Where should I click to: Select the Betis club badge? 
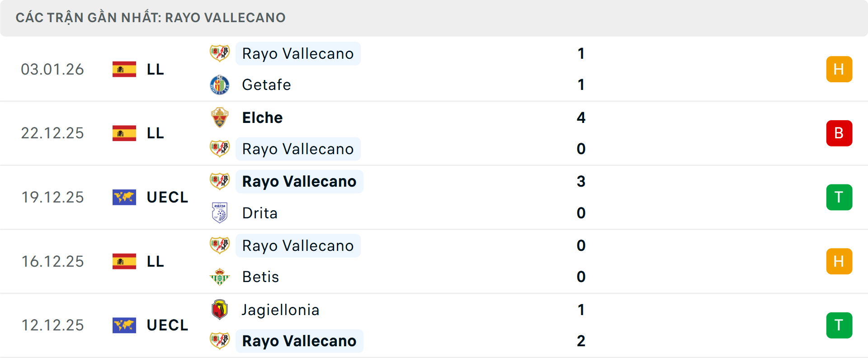click(x=220, y=277)
